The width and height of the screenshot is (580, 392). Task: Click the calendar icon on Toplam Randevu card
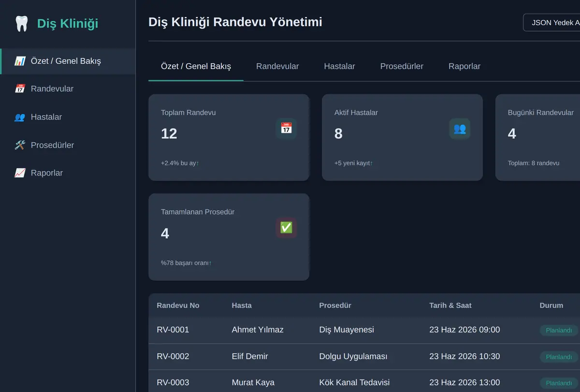point(286,128)
